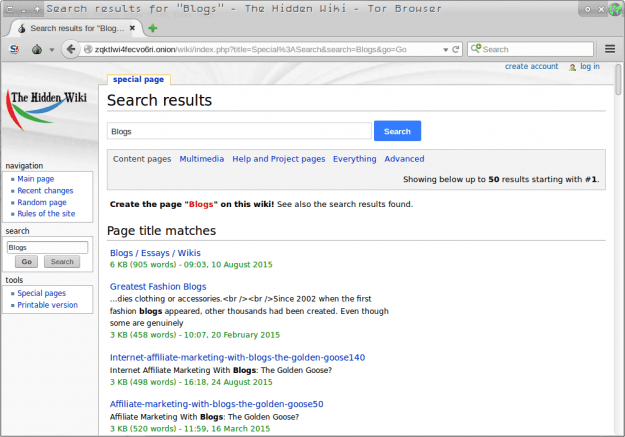Click 'Page title matches' heading
Viewport: 625px width, 437px height.
tap(161, 230)
